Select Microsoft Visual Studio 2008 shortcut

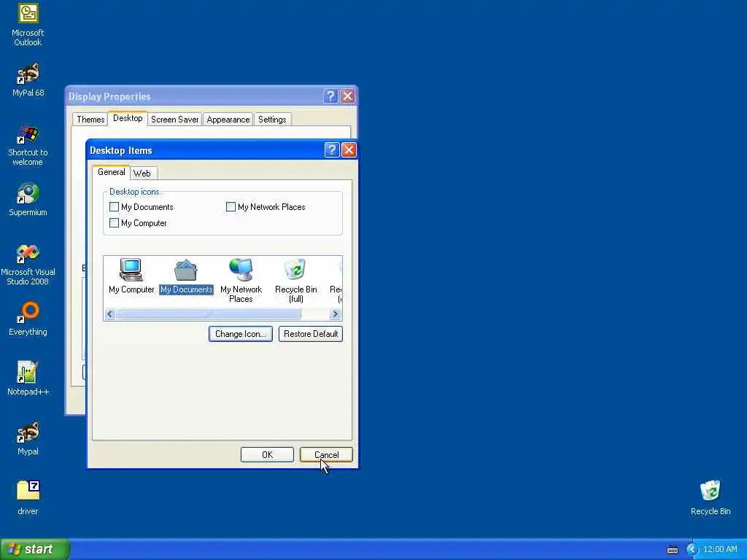pyautogui.click(x=28, y=265)
